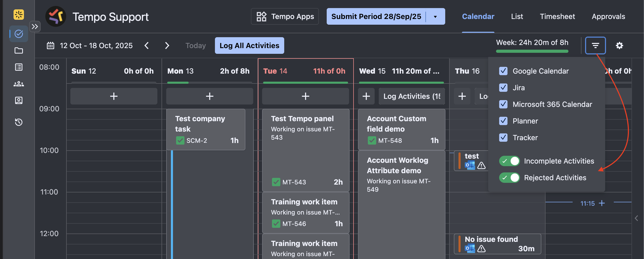The height and width of the screenshot is (259, 644).
Task: Uncheck the Microsoft 365 Calendar checkbox
Action: [x=503, y=104]
